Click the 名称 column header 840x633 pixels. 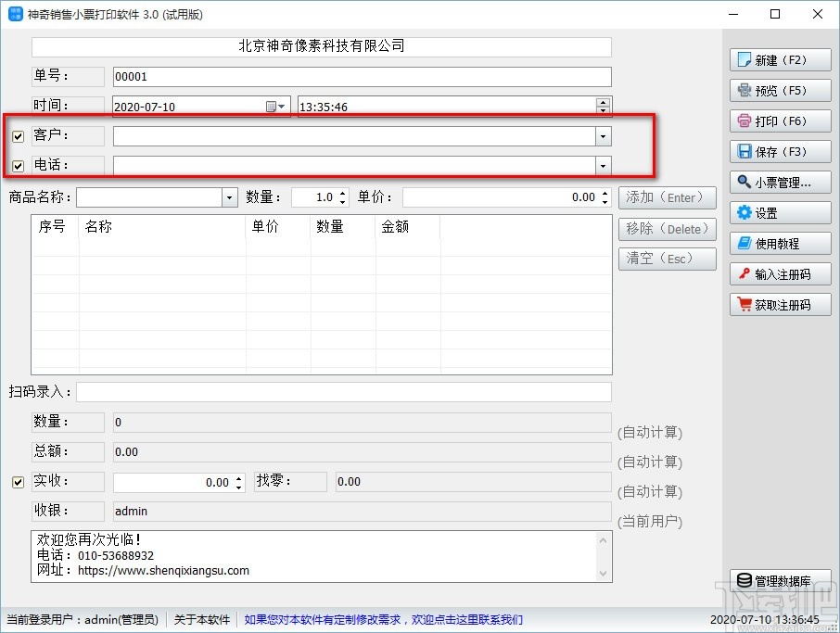(x=162, y=226)
